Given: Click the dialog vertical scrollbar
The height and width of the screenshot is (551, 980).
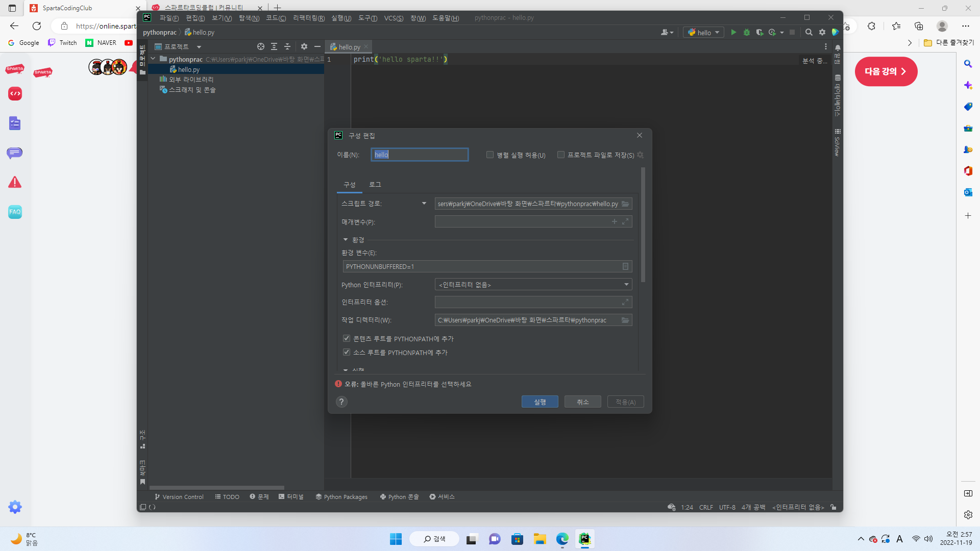Looking at the screenshot, I should pyautogui.click(x=643, y=224).
